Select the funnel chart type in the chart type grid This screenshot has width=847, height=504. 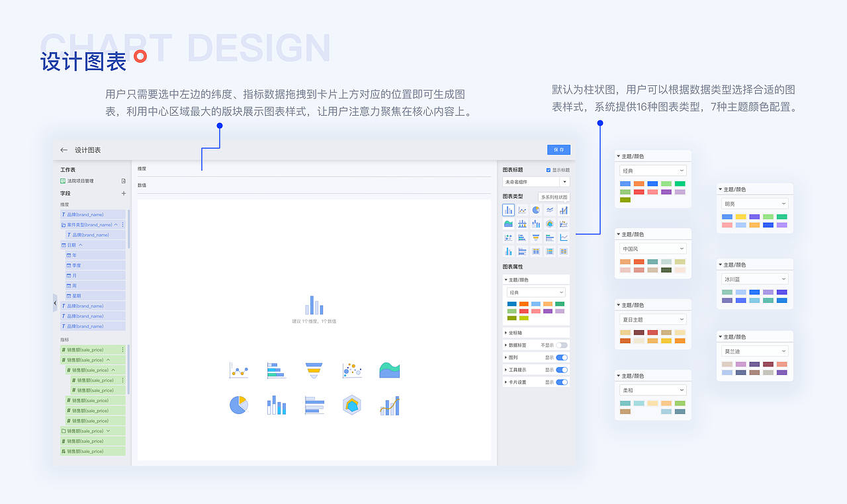coord(536,237)
